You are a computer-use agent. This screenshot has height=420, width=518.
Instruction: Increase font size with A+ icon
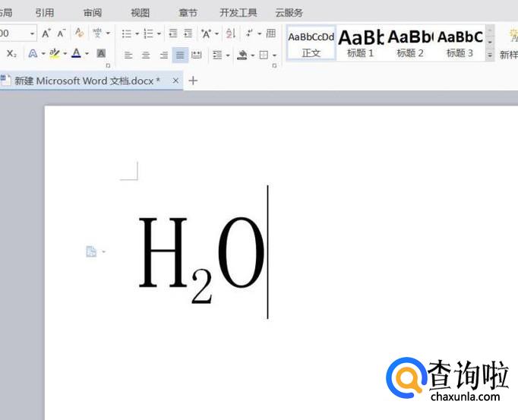pos(46,33)
